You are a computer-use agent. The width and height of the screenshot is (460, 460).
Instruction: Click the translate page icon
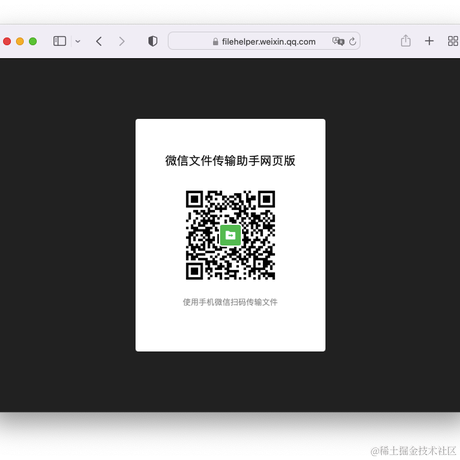338,41
